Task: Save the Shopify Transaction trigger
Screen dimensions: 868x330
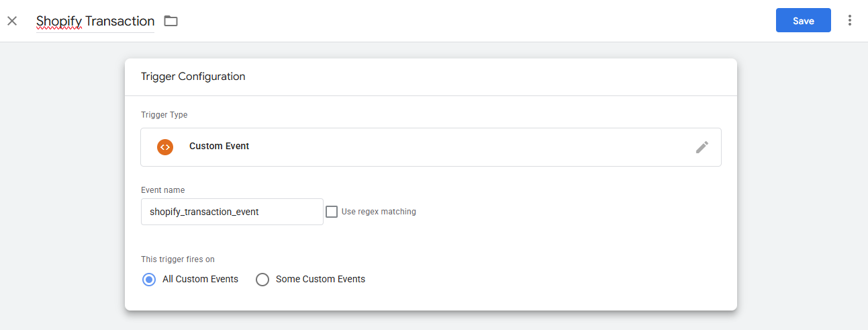Action: pos(803,21)
